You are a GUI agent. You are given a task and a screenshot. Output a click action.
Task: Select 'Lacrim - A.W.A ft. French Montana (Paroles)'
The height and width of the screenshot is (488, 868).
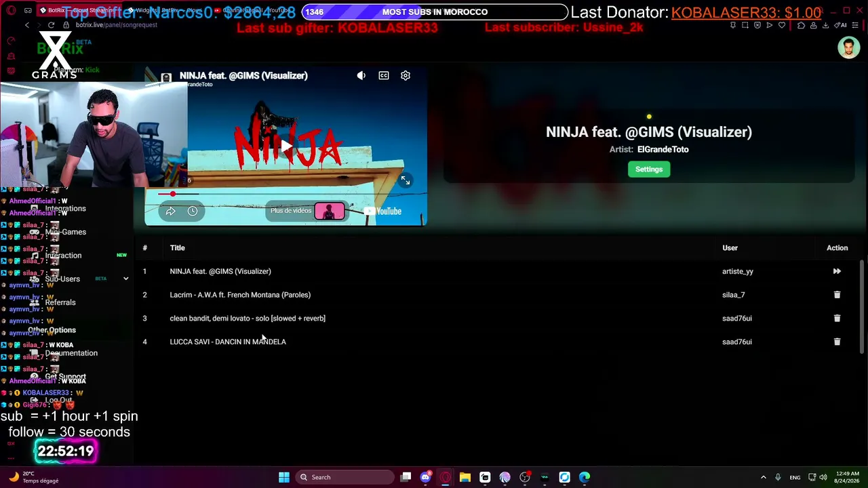click(240, 295)
